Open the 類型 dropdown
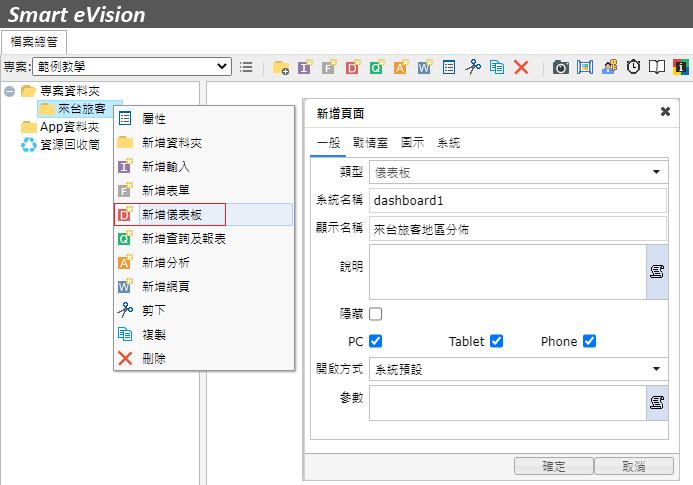693x485 pixels. tap(518, 172)
